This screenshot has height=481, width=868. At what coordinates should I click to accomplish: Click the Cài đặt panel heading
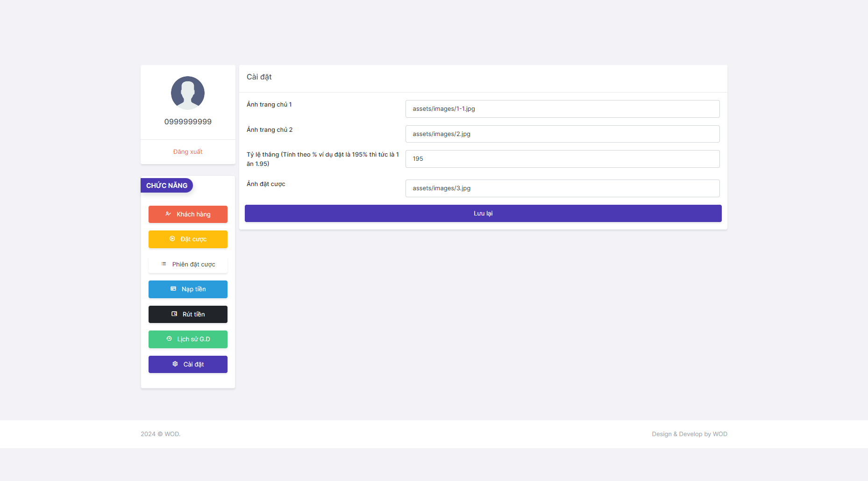click(x=259, y=77)
